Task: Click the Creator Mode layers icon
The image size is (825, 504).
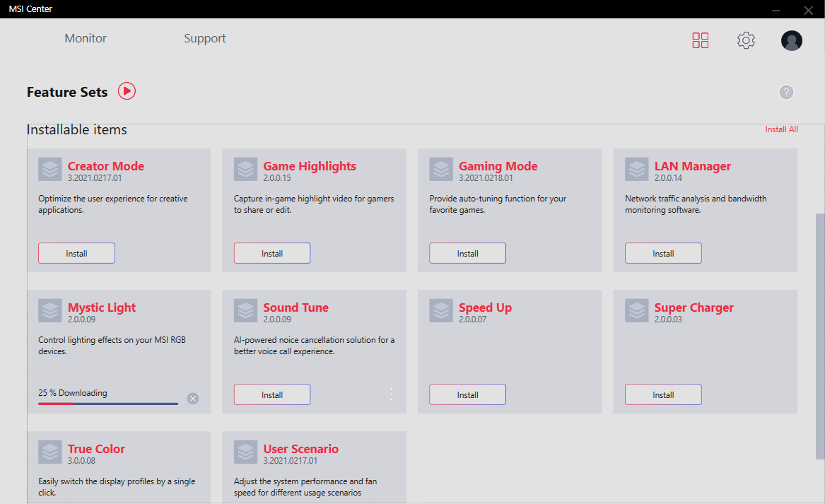Action: point(50,170)
